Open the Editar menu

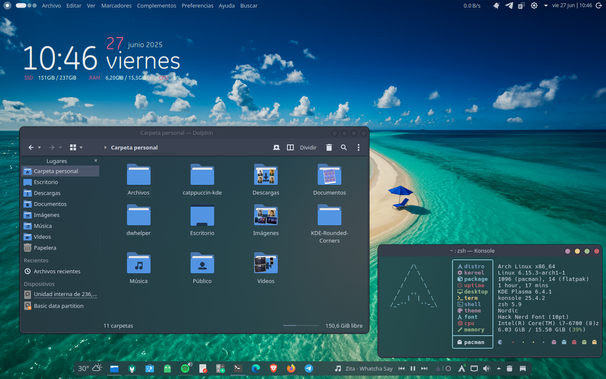tap(73, 6)
